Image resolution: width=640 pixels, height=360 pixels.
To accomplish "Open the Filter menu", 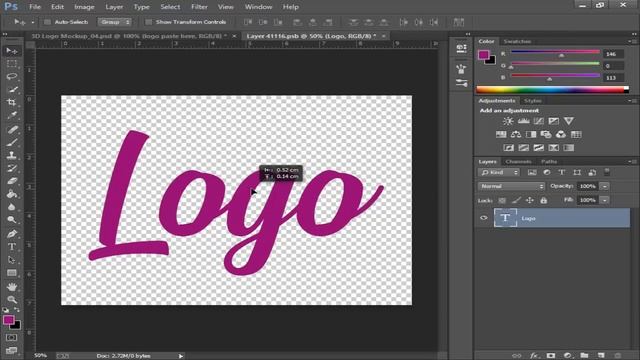I will (x=199, y=7).
